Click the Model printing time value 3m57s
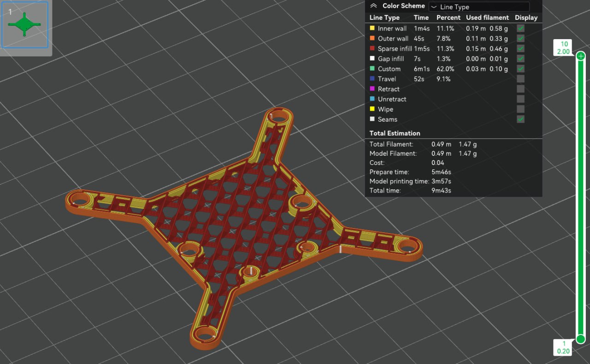This screenshot has width=590, height=364. click(442, 181)
